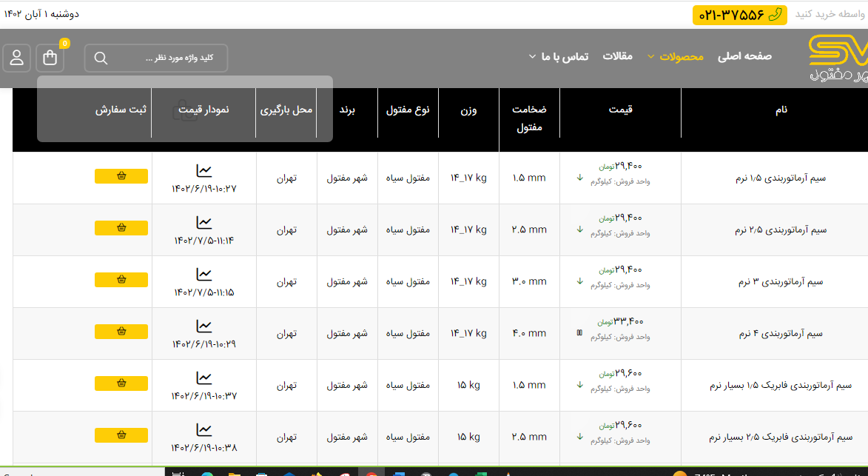Open price chart for سیم آرماتوربندی ۴ نرم
Image resolution: width=868 pixels, height=476 pixels.
[204, 326]
